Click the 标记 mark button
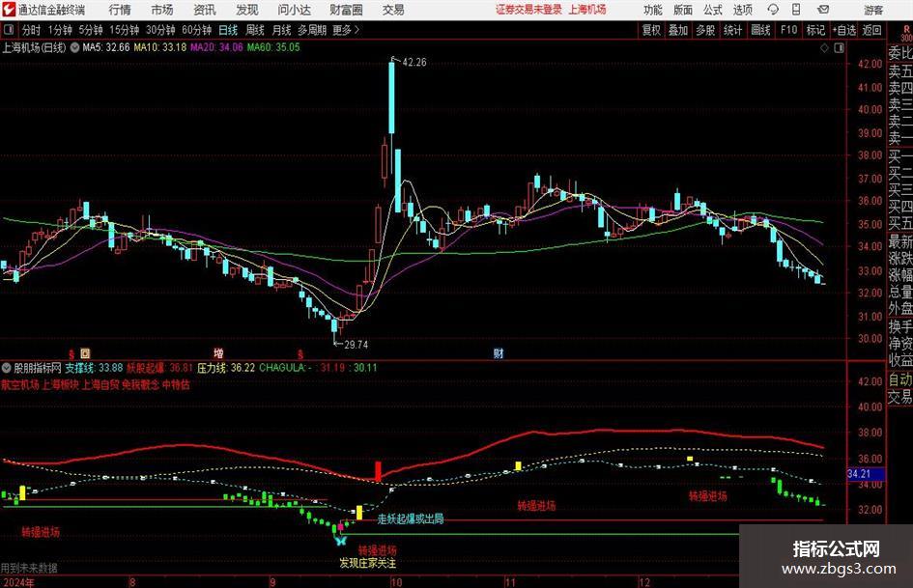This screenshot has width=913, height=588. [x=815, y=30]
